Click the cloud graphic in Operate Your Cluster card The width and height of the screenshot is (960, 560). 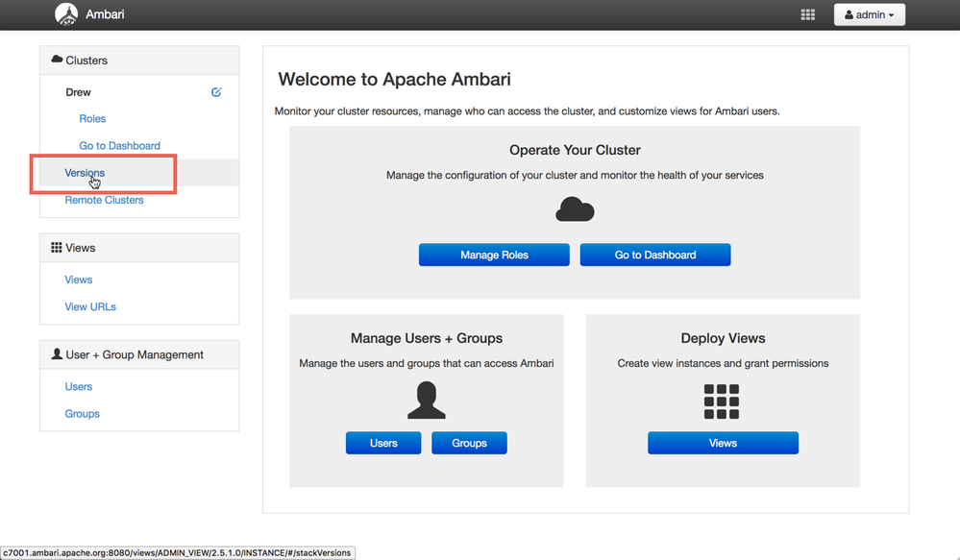575,208
